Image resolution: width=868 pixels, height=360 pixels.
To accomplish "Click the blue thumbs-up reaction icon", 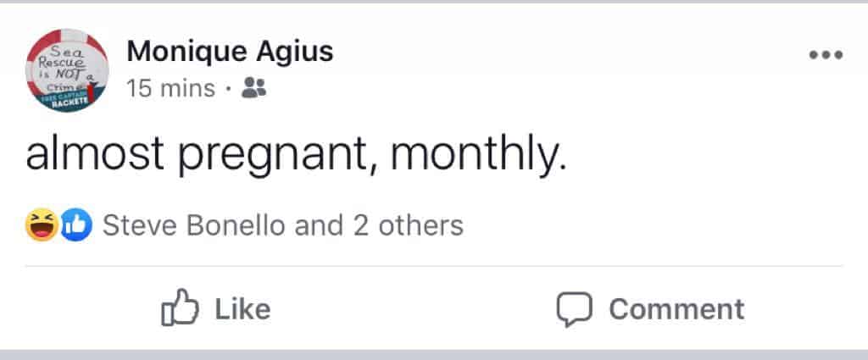I will pos(79,226).
